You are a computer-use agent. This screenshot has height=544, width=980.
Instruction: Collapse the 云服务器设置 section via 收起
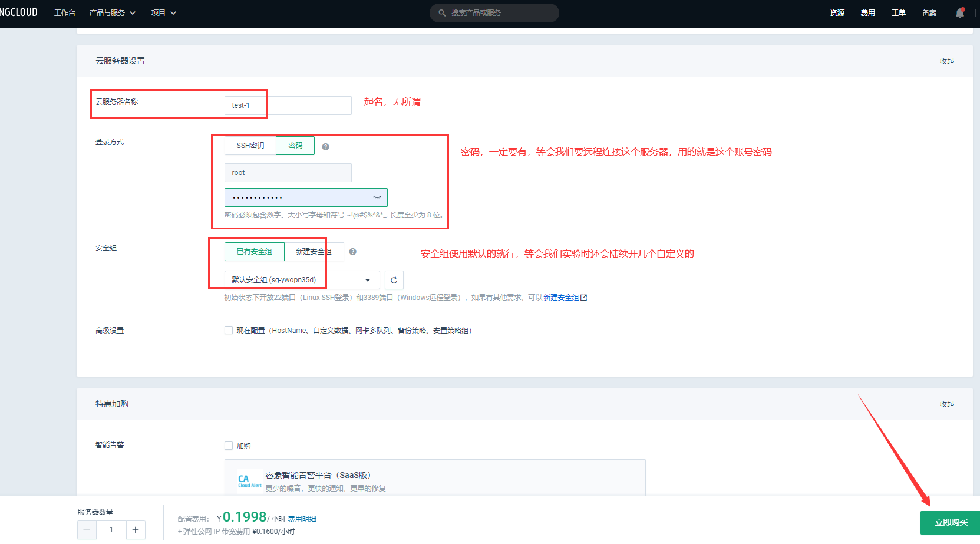pyautogui.click(x=946, y=61)
